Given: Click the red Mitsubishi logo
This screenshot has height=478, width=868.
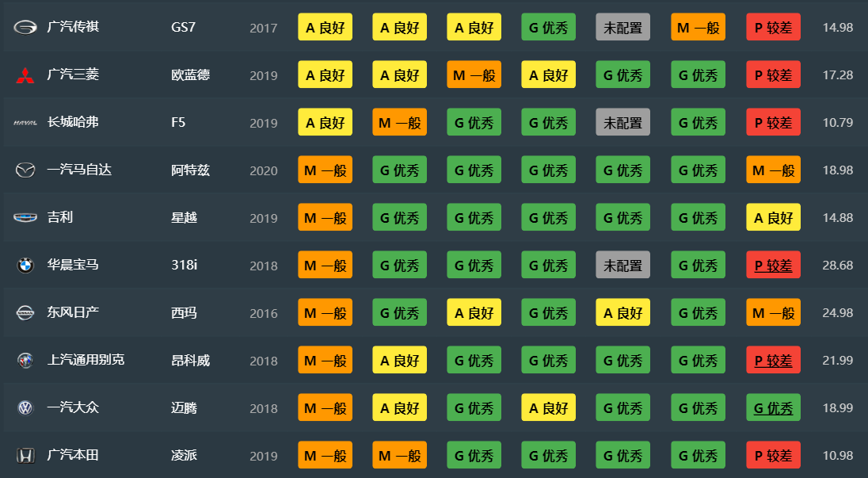Looking at the screenshot, I should 25,75.
